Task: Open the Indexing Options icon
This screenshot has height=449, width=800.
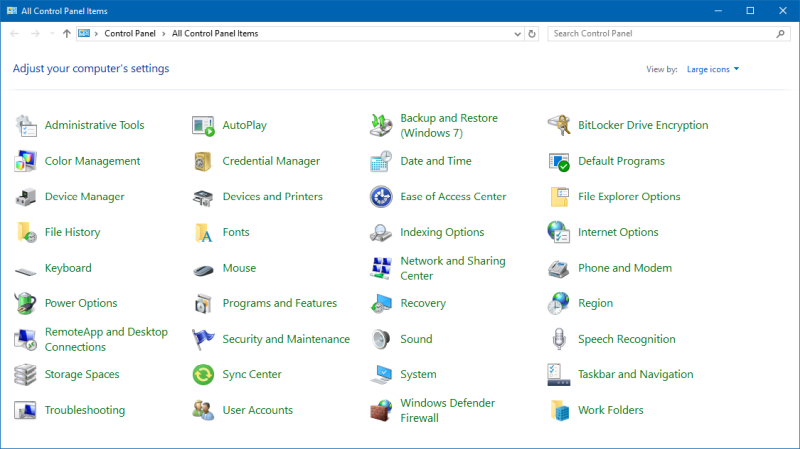Action: coord(381,232)
